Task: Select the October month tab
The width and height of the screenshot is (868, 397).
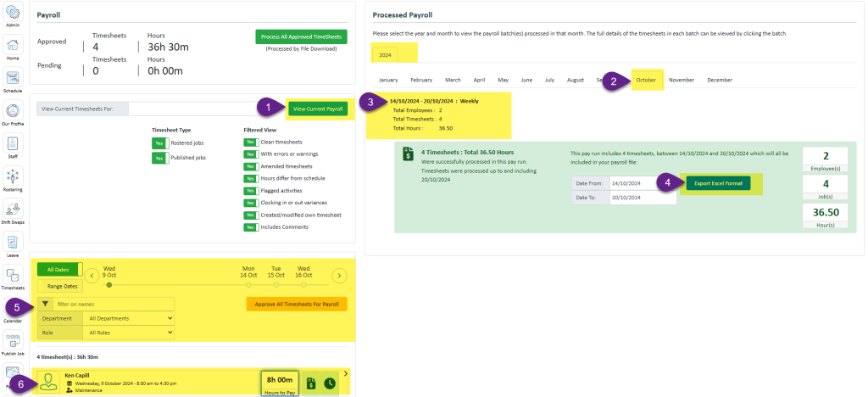Action: [646, 80]
